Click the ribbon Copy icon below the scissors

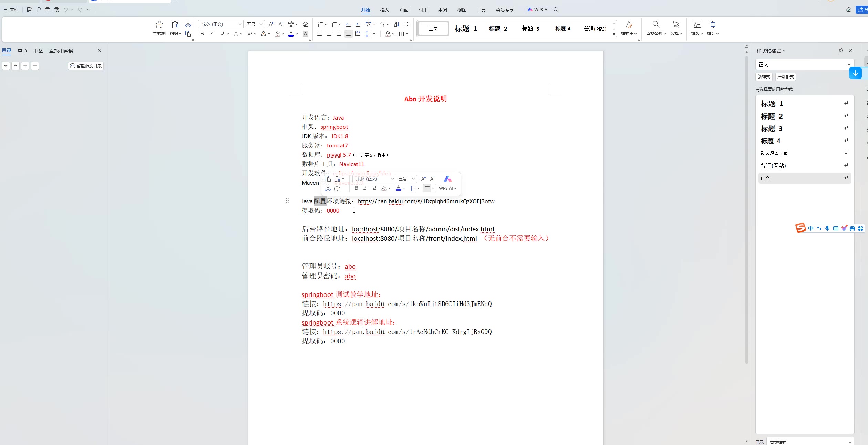point(188,34)
